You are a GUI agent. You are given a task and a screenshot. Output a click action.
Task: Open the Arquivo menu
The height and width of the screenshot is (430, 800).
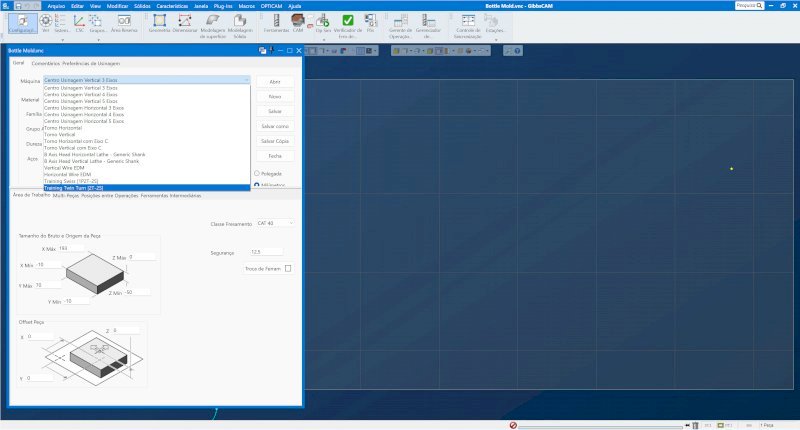[56, 6]
